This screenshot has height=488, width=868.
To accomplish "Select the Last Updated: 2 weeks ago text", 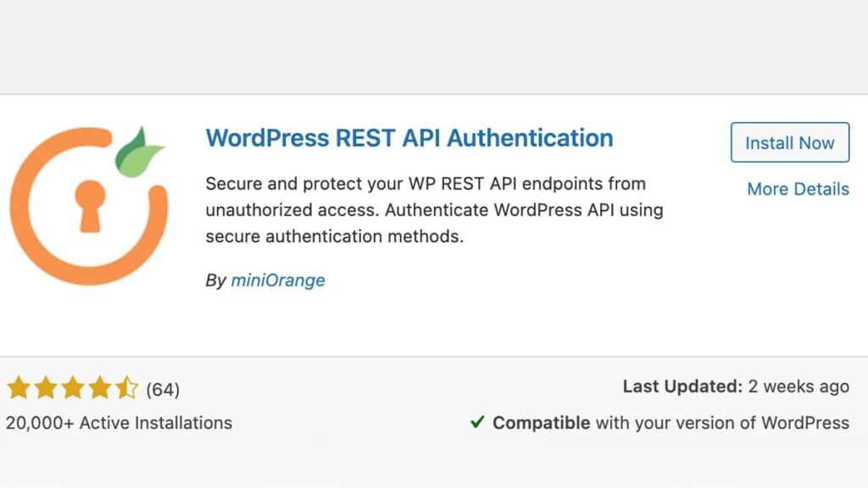I will coord(736,386).
